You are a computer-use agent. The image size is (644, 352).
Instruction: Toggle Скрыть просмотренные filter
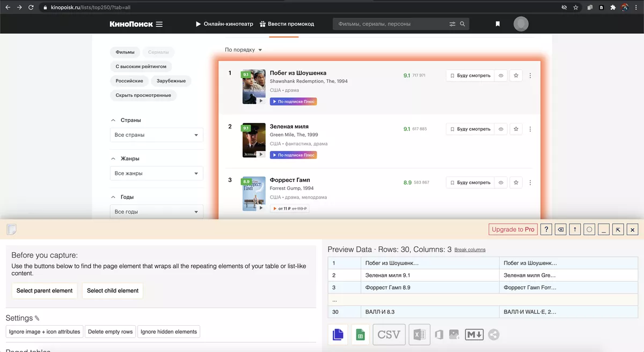click(143, 95)
